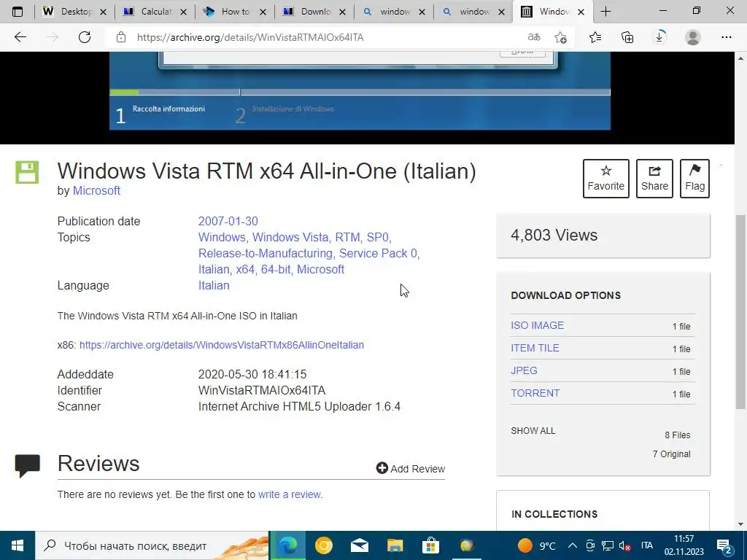Open the Release-to-Manufacturing topic link
This screenshot has height=560, width=747.
pos(266,253)
